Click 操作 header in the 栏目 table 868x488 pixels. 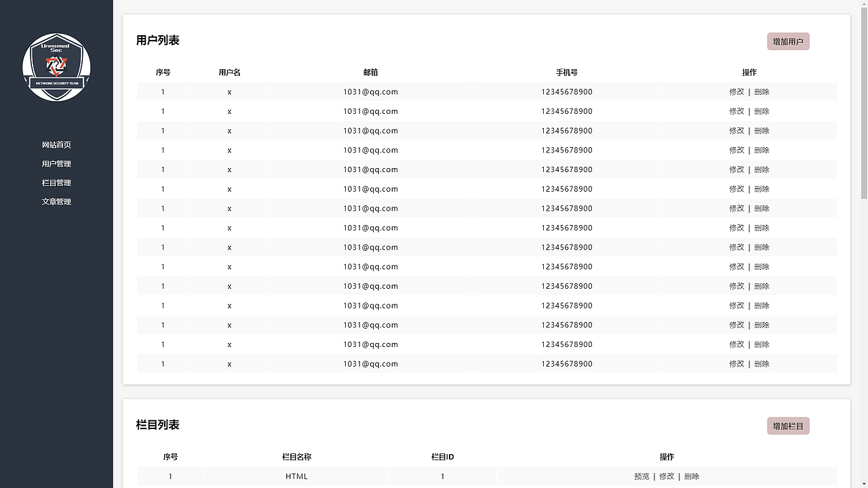click(667, 457)
